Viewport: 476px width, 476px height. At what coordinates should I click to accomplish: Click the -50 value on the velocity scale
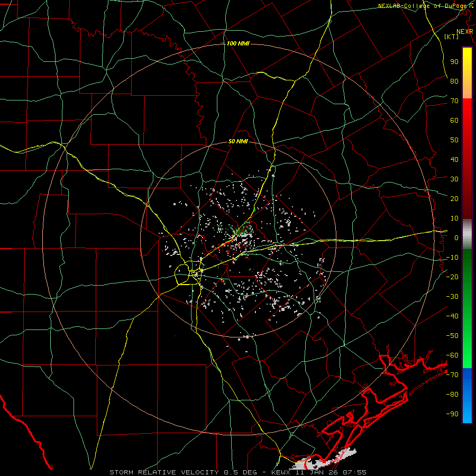tap(452, 336)
